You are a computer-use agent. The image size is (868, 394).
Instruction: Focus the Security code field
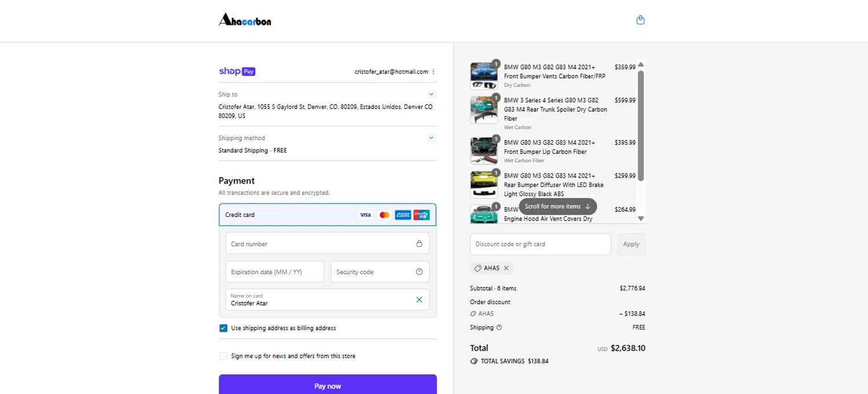pos(380,272)
